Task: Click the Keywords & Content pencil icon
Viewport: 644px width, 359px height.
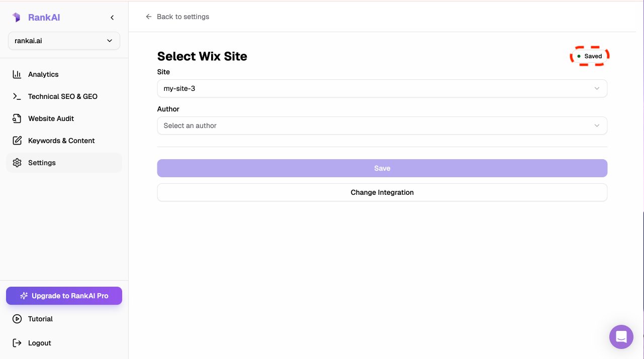Action: (x=18, y=141)
